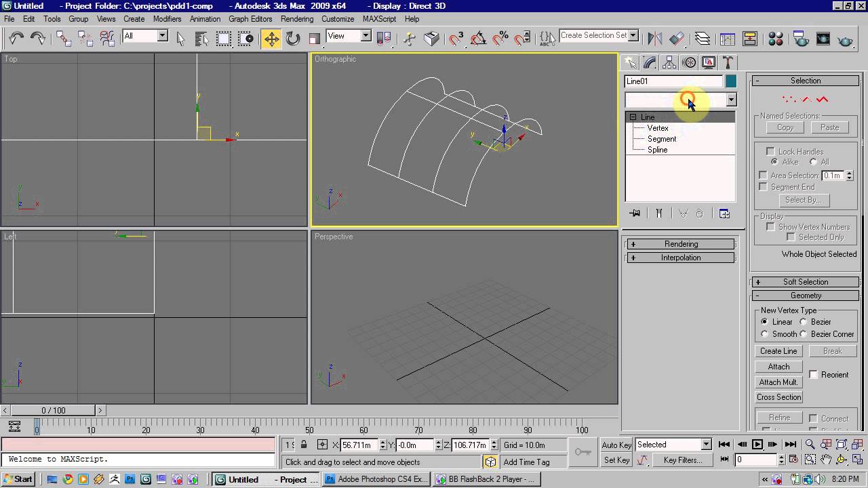Open the Modify panel
The height and width of the screenshot is (488, 868).
click(x=649, y=62)
